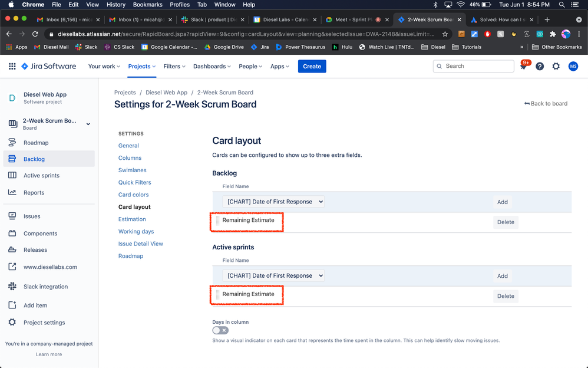Open the Projects dropdown menu
This screenshot has width=588, height=368.
[142, 67]
